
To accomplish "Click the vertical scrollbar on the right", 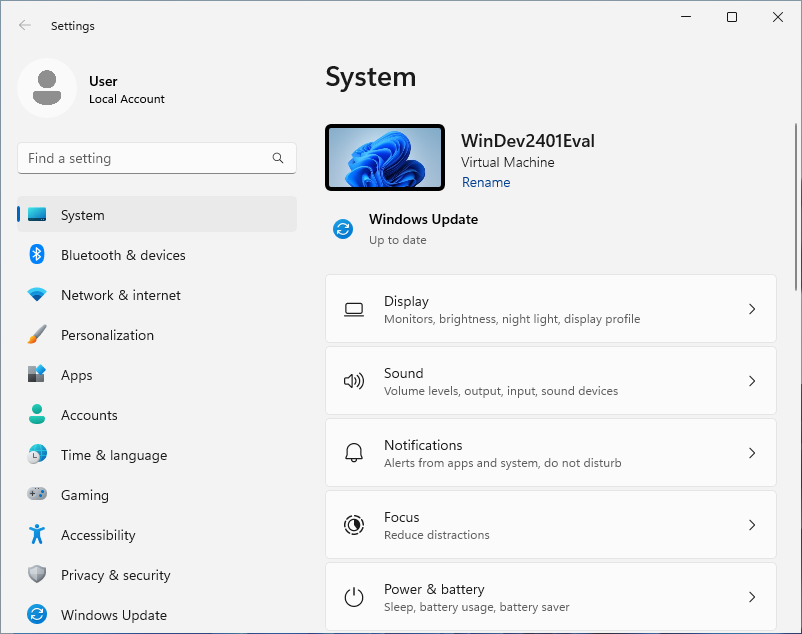I will pos(795,207).
